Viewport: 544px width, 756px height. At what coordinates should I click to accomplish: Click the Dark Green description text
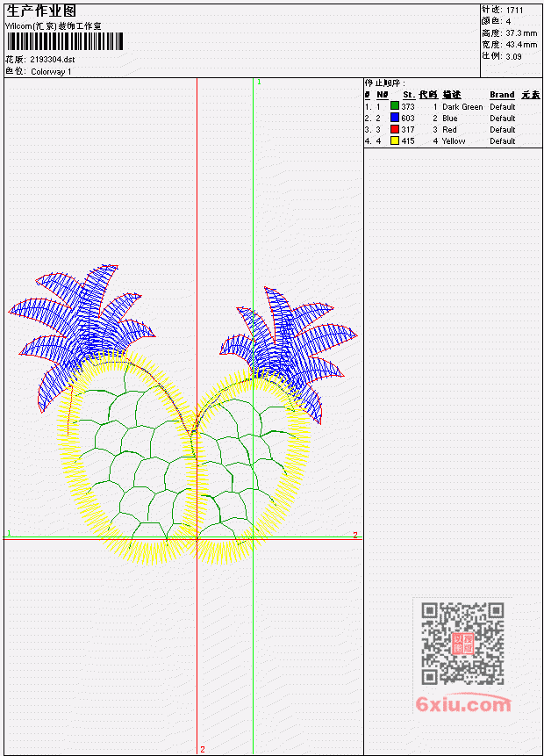pos(462,107)
